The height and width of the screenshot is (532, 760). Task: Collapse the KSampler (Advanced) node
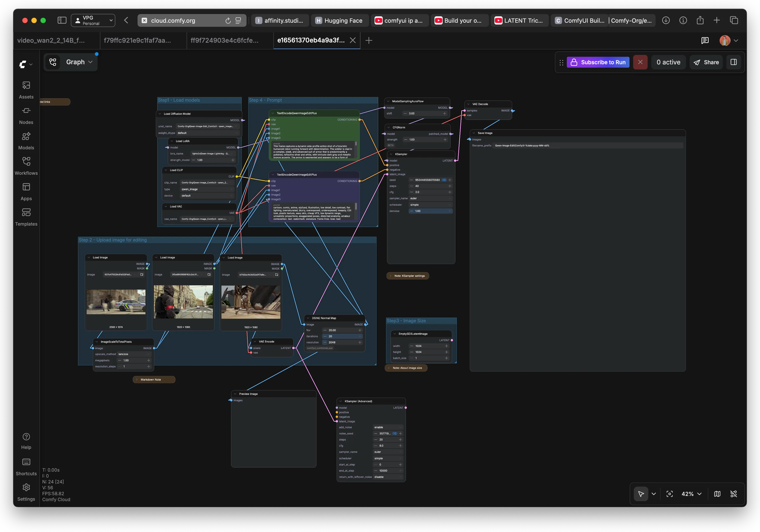[x=341, y=401]
